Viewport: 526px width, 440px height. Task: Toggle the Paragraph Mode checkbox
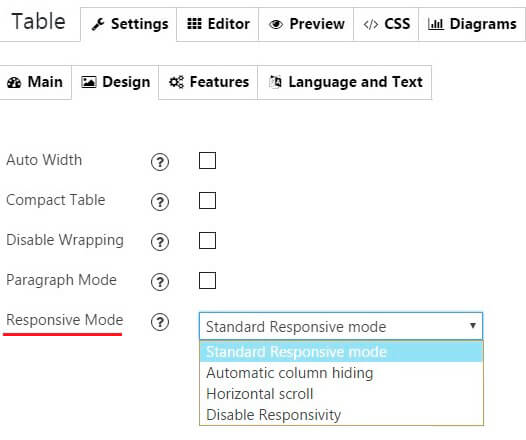207,280
